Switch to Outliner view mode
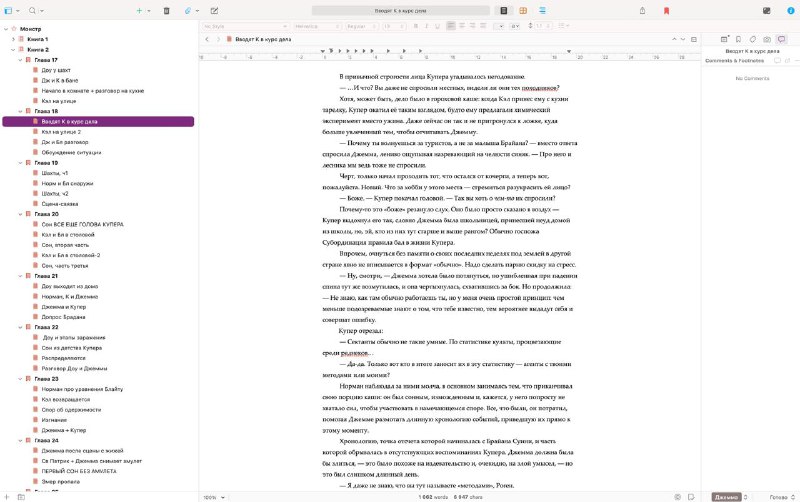Image resolution: width=800 pixels, height=502 pixels. click(542, 11)
